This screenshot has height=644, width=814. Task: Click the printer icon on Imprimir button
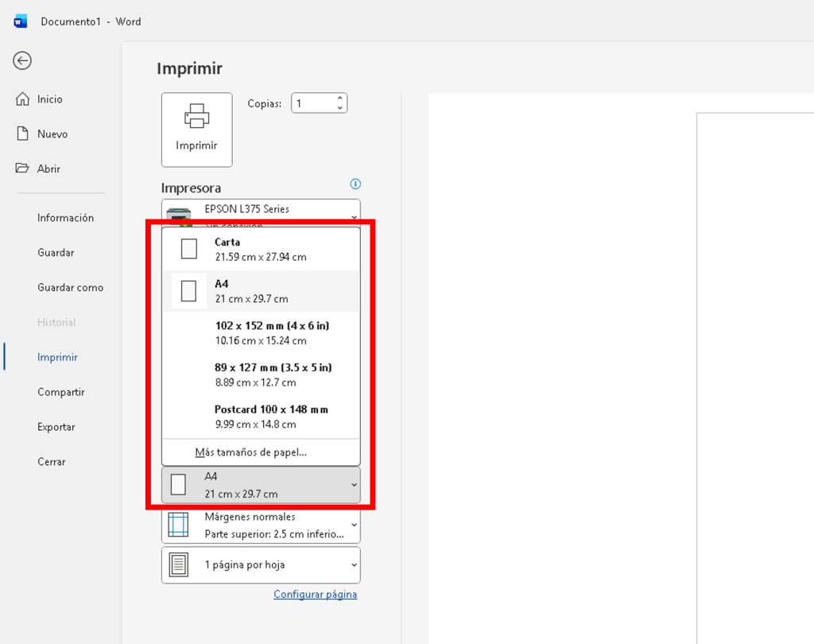(196, 116)
